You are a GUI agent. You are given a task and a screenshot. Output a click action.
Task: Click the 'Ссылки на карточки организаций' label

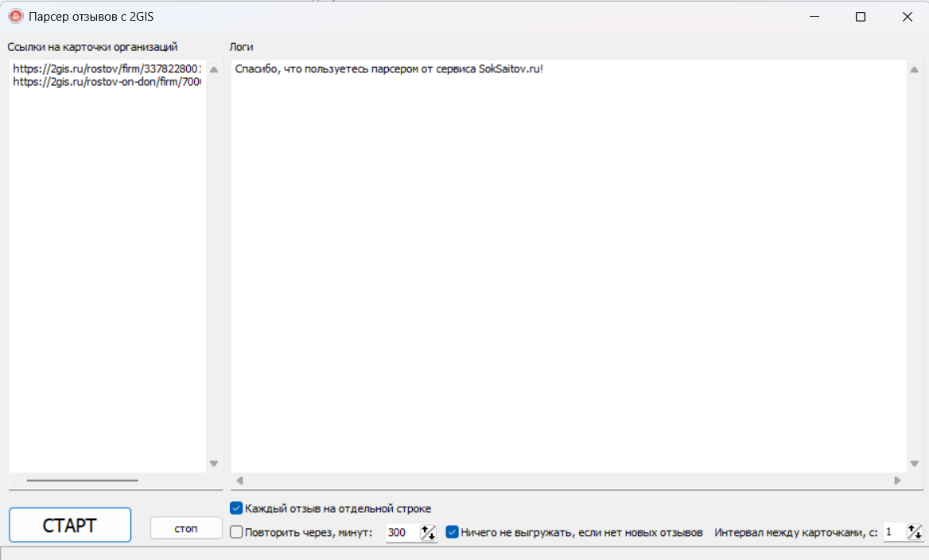pyautogui.click(x=92, y=47)
